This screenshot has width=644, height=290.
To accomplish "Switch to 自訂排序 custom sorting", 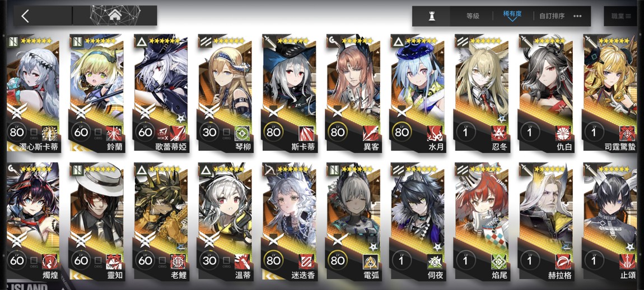I will pos(552,16).
